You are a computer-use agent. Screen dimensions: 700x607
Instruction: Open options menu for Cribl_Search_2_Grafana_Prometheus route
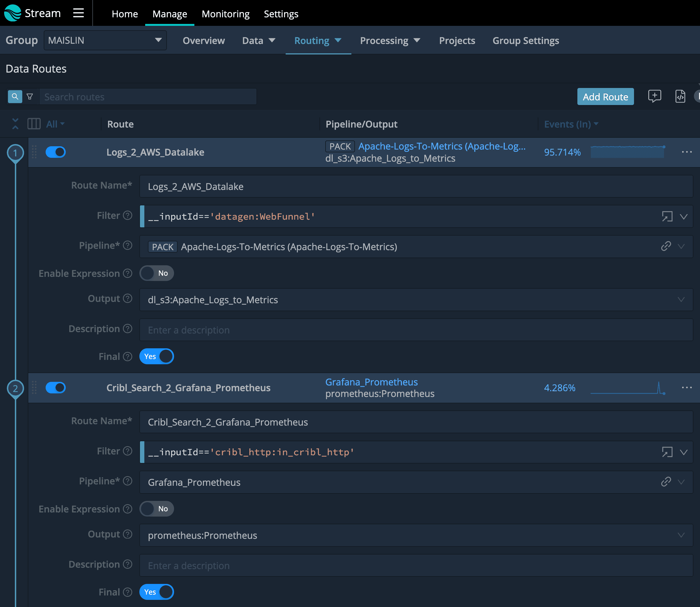coord(687,388)
